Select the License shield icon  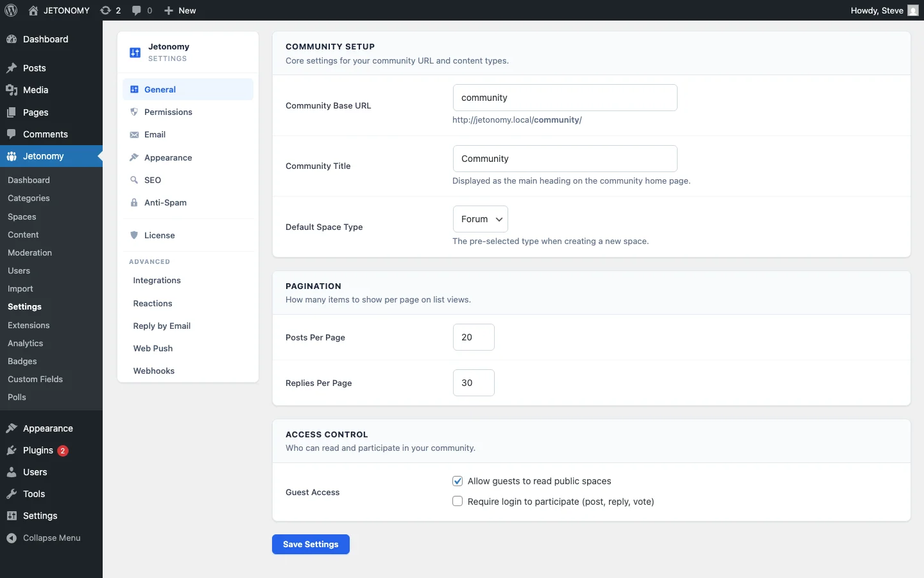click(135, 235)
